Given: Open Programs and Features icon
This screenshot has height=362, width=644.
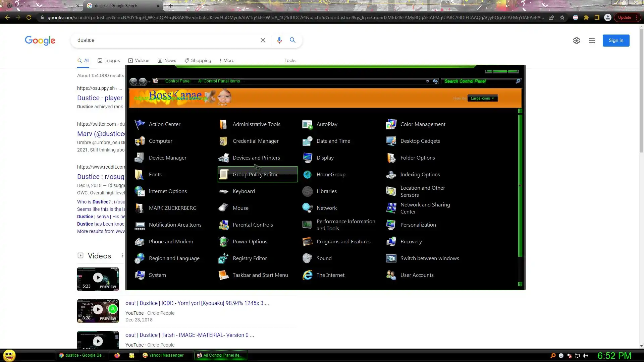Looking at the screenshot, I should click(x=307, y=242).
